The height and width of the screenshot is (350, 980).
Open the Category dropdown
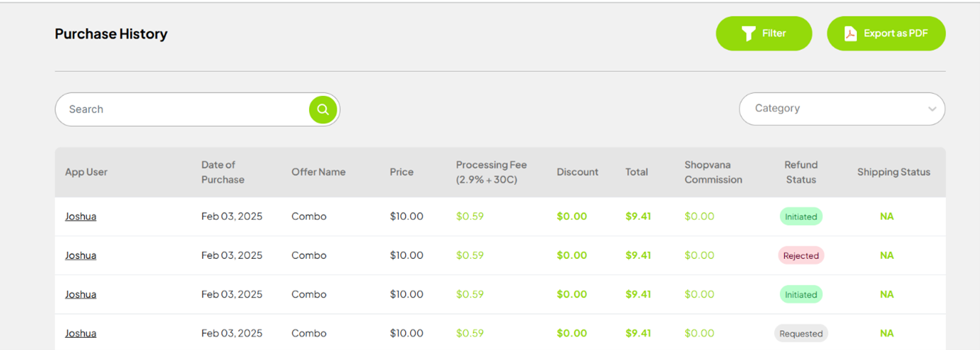pyautogui.click(x=833, y=109)
